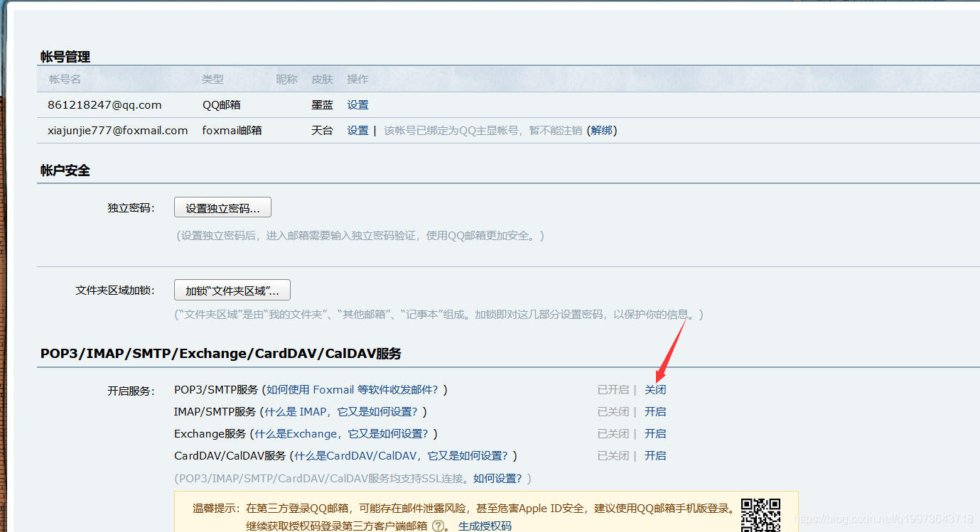Click the 已关闭 status of CardDAV/CalDAV服务
Image resolution: width=980 pixels, height=532 pixels.
coord(613,456)
